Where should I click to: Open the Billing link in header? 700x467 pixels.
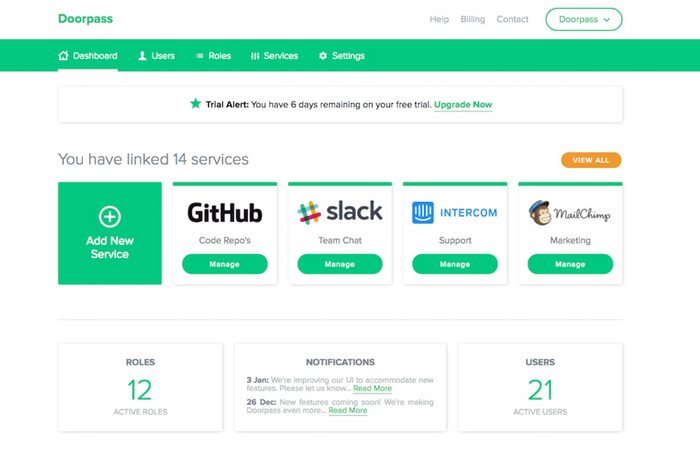click(472, 19)
